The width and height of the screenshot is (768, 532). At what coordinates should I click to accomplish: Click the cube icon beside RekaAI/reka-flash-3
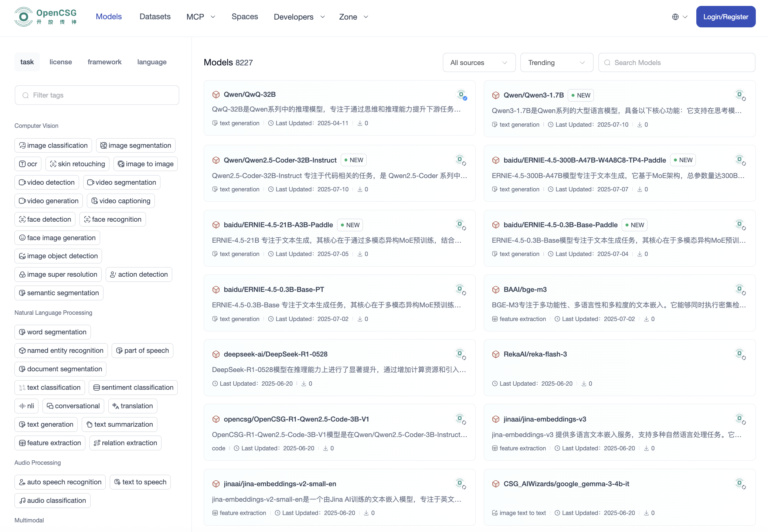tap(496, 354)
